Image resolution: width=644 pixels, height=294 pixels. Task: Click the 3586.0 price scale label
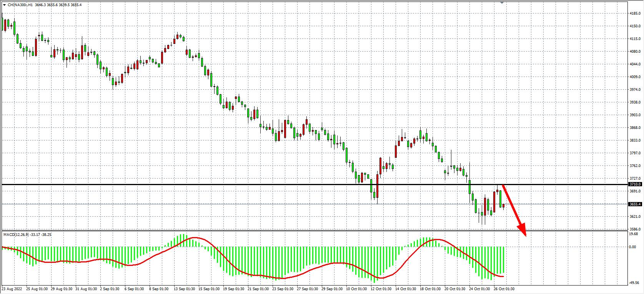click(635, 229)
